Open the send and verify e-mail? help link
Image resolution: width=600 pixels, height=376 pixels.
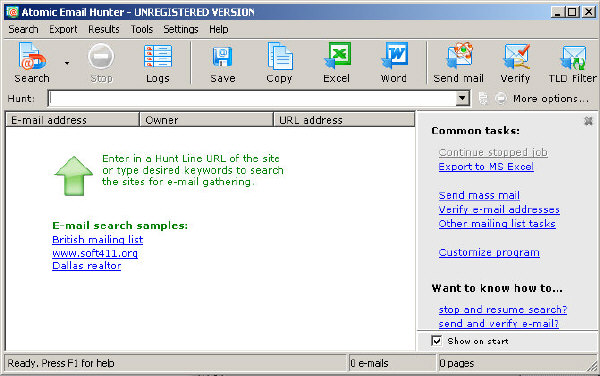499,324
